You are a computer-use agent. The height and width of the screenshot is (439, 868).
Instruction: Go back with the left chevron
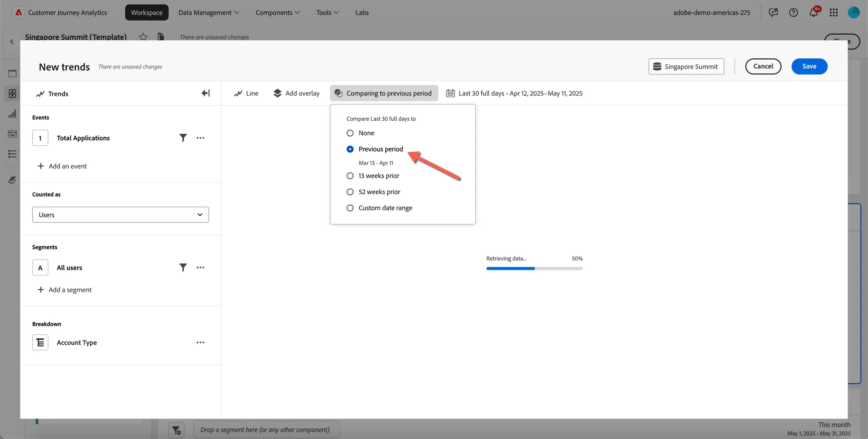(12, 42)
